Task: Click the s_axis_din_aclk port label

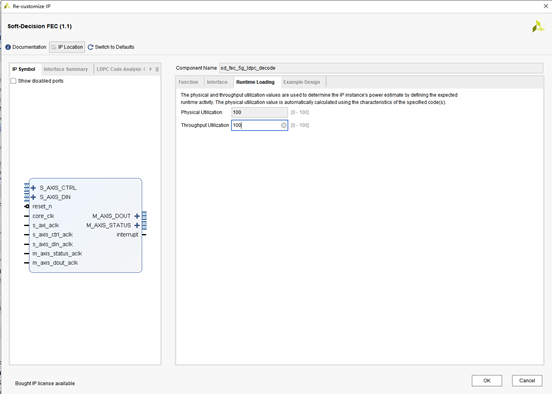Action: [53, 244]
